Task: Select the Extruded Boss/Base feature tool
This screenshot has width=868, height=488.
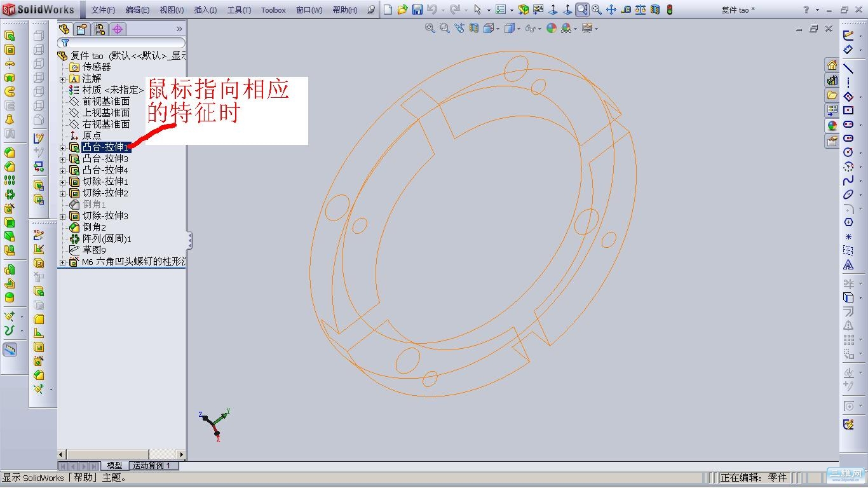Action: pos(10,36)
